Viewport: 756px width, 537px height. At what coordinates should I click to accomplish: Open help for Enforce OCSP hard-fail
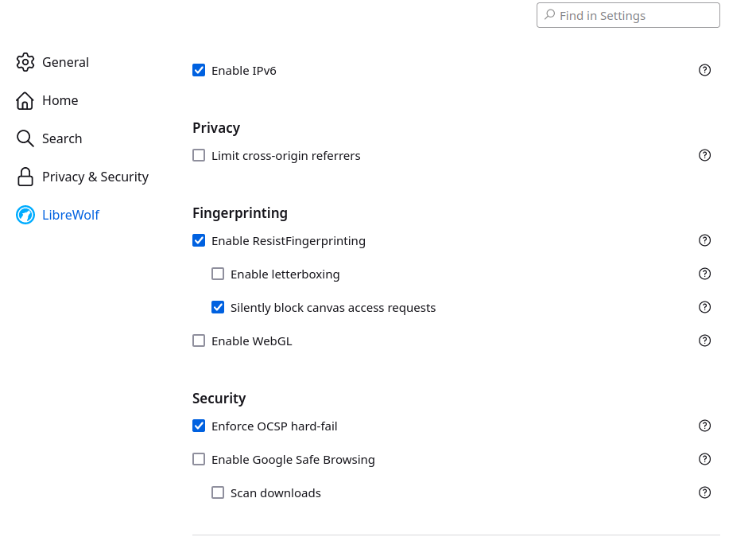[704, 426]
